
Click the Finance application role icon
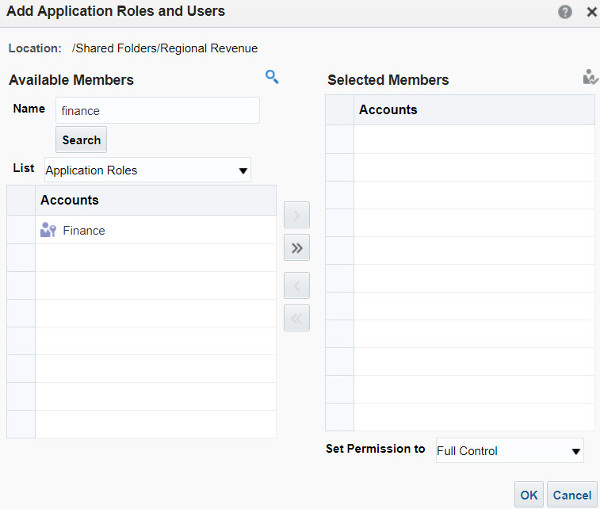[48, 230]
